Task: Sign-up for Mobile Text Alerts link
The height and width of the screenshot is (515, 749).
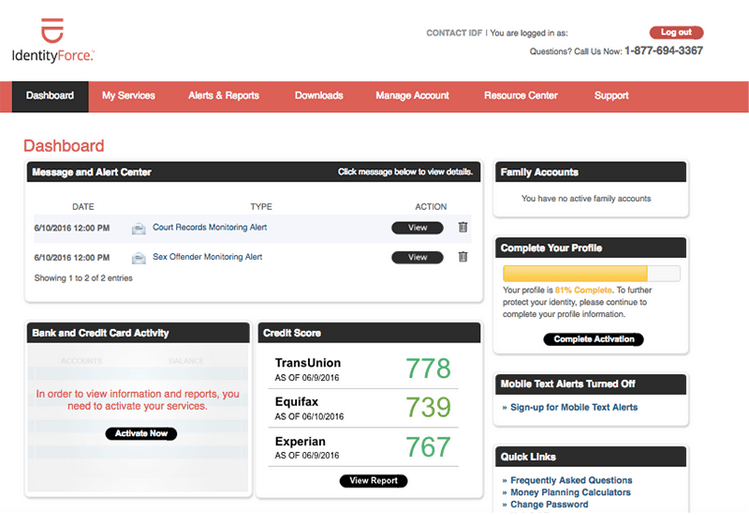Action: (574, 408)
